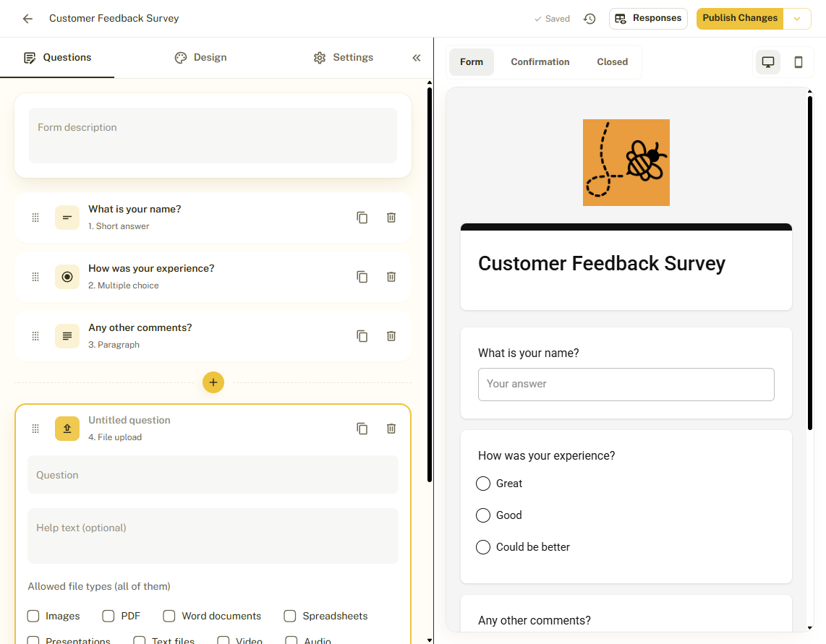
Task: Delete the 'How was your experience?' question
Action: 391,277
